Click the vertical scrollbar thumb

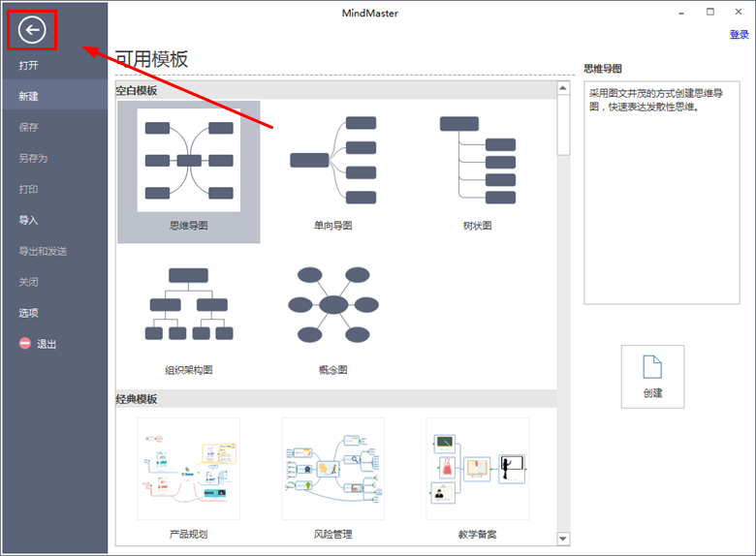click(x=563, y=124)
